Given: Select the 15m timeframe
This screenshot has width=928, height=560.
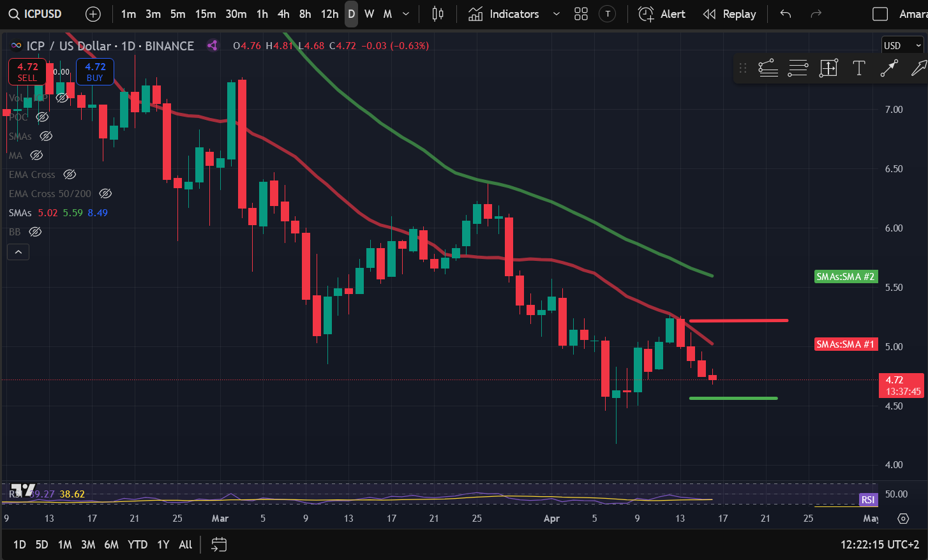Looking at the screenshot, I should click(x=206, y=14).
